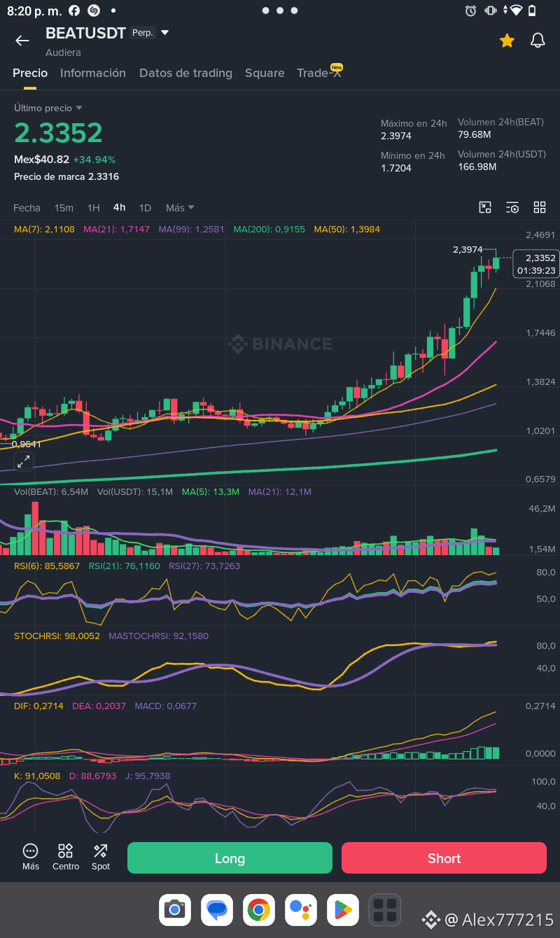Expand the Más timeframe dropdown
Image resolution: width=560 pixels, height=938 pixels.
coord(180,208)
